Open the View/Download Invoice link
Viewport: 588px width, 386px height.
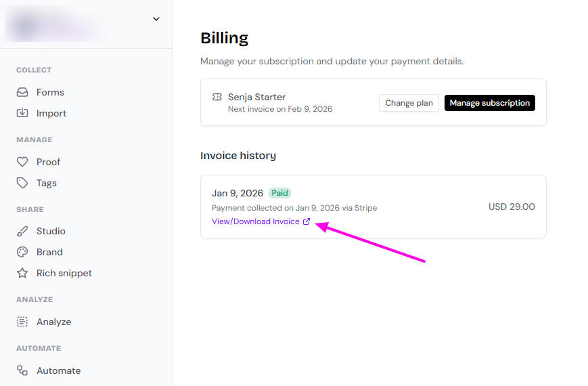coord(255,221)
